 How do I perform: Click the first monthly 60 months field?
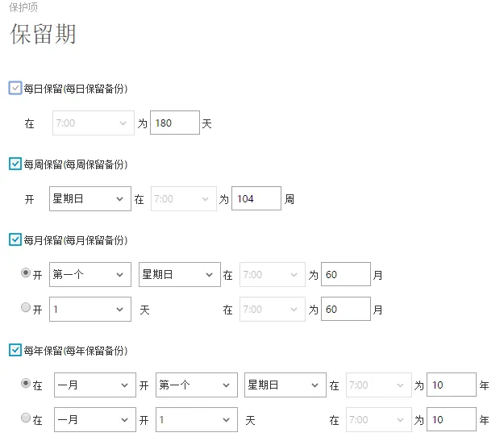346,274
